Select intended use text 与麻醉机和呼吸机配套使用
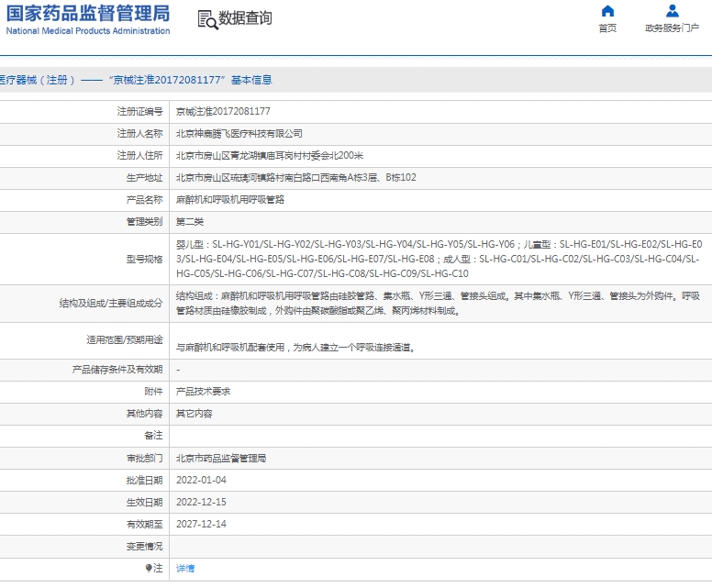Screen dimensions: 712x588 coord(295,348)
